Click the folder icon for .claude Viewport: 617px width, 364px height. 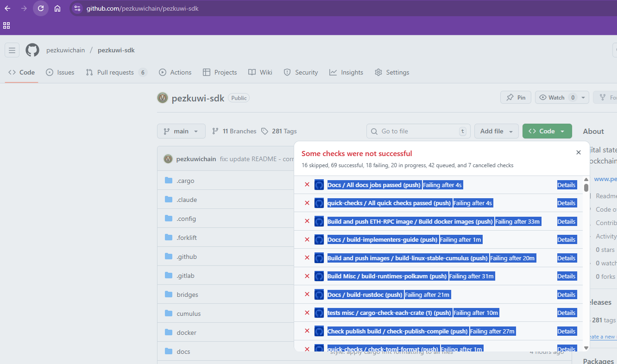169,200
